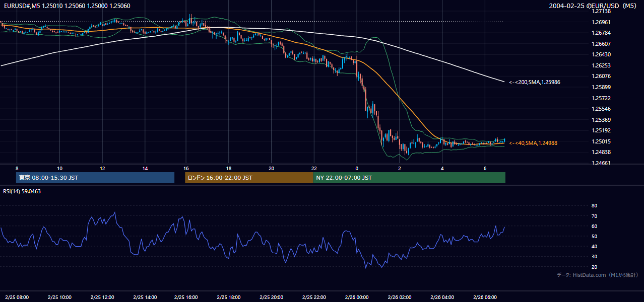Click the bottom time label 2/26 02:00
Screen dimensions: 644x302
[400, 297]
